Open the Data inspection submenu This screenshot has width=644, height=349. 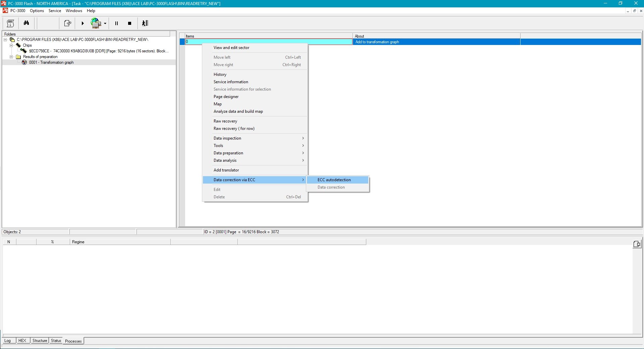(x=227, y=138)
